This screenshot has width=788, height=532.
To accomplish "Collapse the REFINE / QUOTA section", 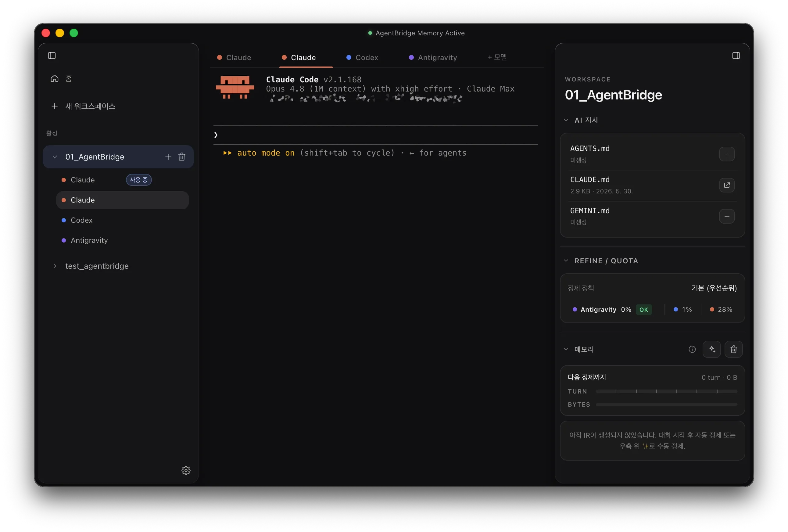I will coord(566,261).
